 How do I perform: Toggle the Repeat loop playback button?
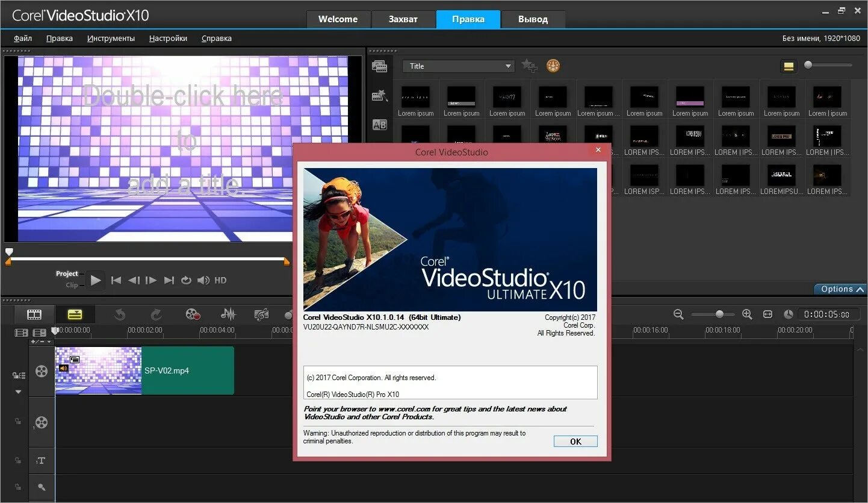(186, 280)
